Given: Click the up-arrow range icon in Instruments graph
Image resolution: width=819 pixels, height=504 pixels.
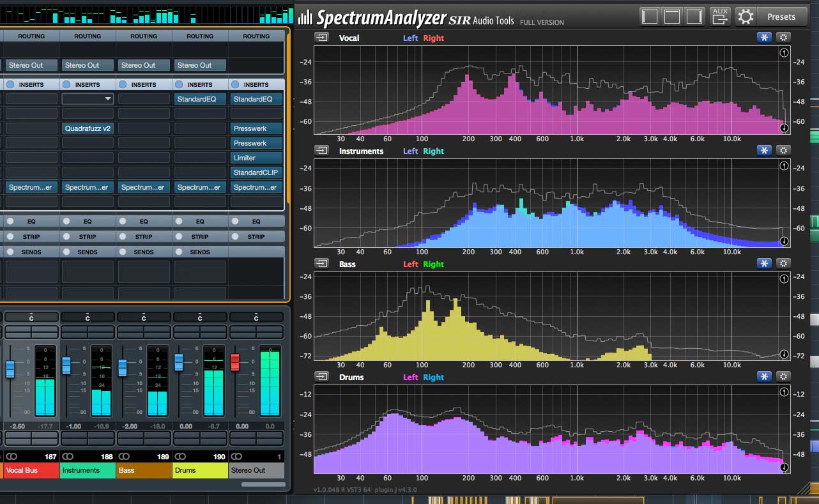Looking at the screenshot, I should tap(784, 165).
